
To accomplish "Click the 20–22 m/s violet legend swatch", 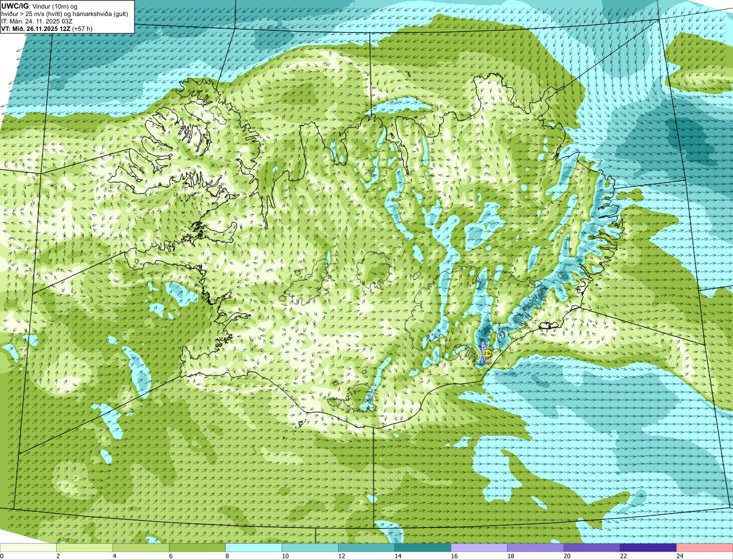I will [x=592, y=547].
